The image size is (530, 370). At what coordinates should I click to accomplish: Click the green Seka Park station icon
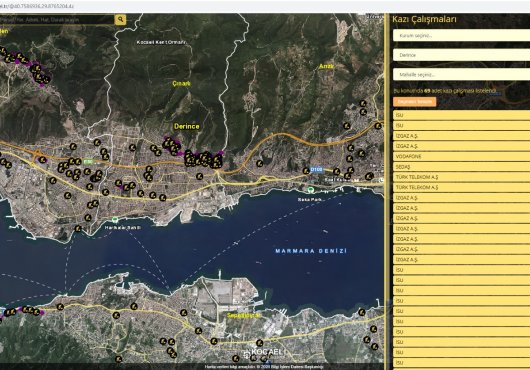310,190
